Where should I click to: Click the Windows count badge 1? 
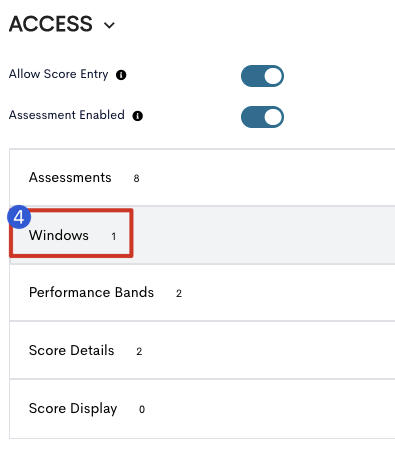(114, 236)
